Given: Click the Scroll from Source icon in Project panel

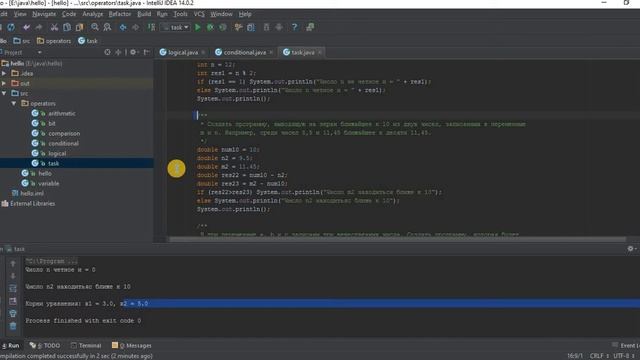Looking at the screenshot, I should pos(107,52).
